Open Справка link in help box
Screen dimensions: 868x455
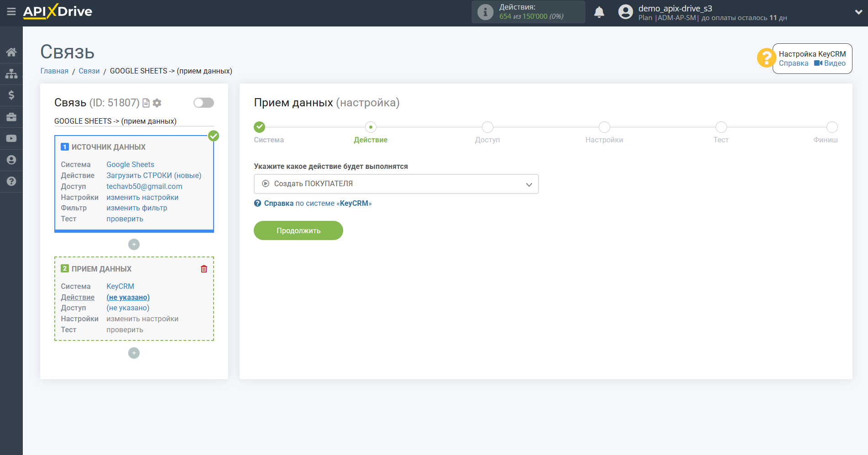click(x=794, y=63)
